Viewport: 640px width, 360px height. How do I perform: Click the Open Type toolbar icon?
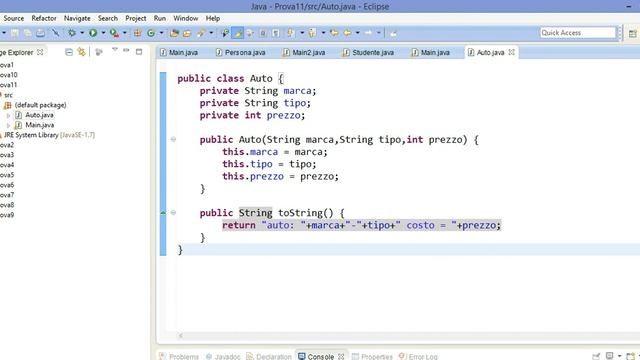174,33
